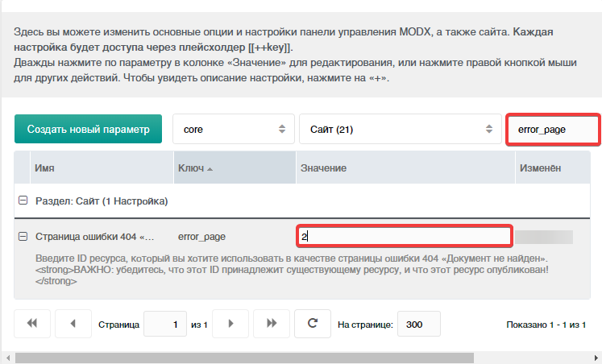
Task: Go to previous page of results
Action: click(x=73, y=324)
